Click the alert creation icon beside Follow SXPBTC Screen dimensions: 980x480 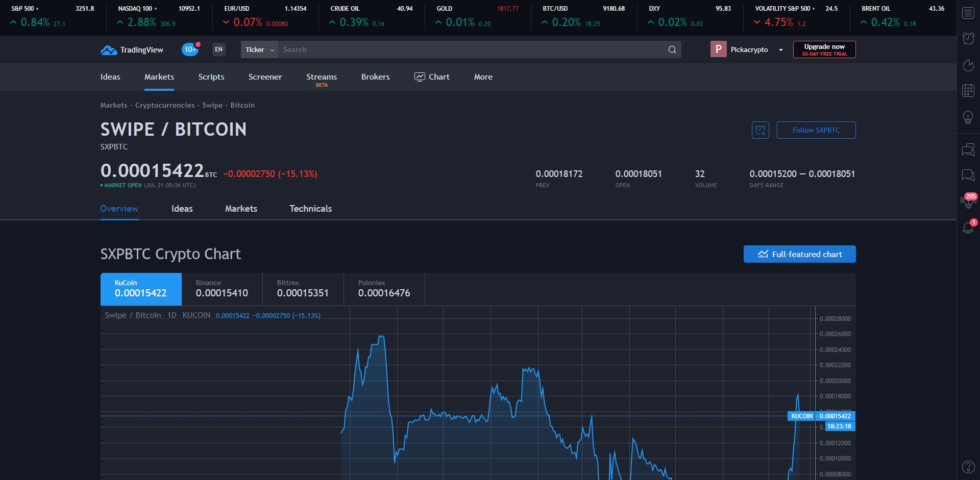[x=760, y=130]
